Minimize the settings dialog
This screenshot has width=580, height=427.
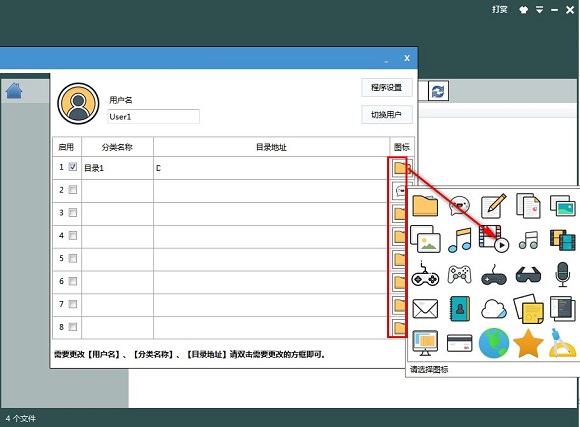387,60
